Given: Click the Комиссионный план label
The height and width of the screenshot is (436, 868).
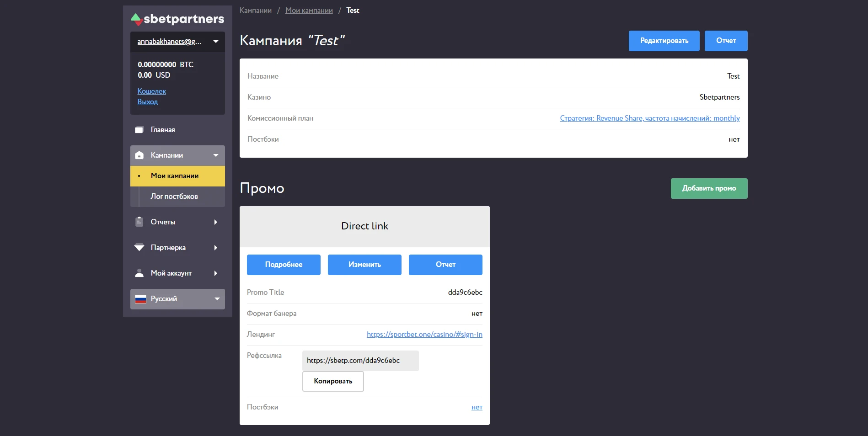Looking at the screenshot, I should coord(280,118).
